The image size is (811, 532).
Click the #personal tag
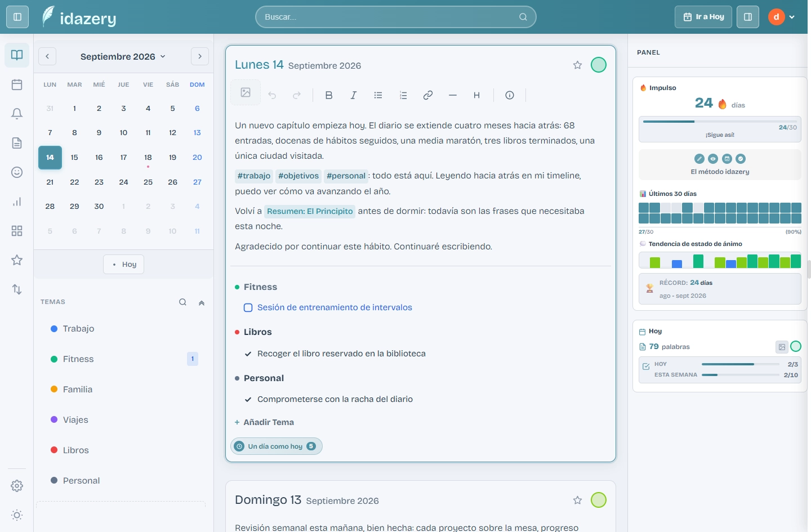(346, 176)
